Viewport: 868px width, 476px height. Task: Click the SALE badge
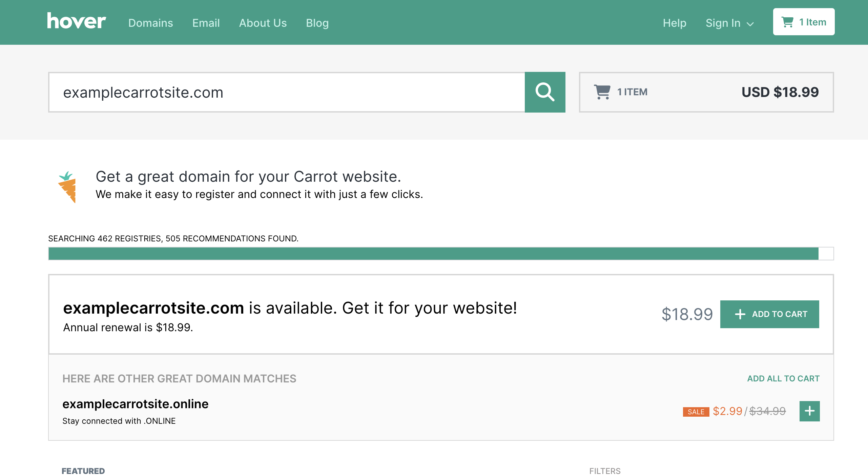click(696, 412)
